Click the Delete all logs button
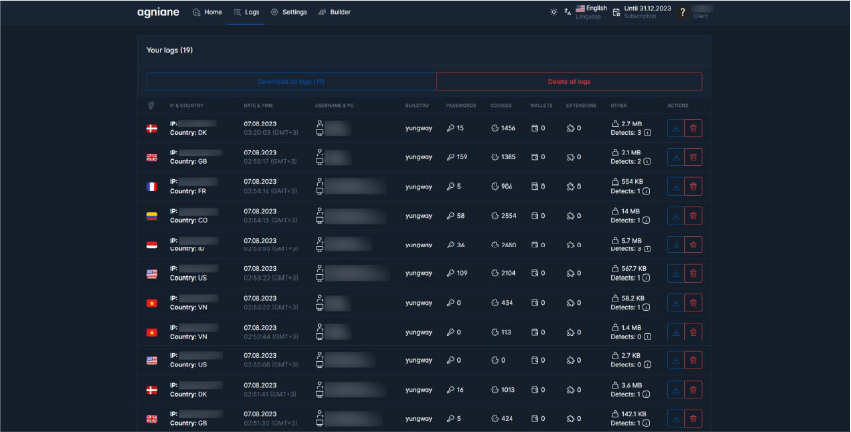 coord(569,82)
